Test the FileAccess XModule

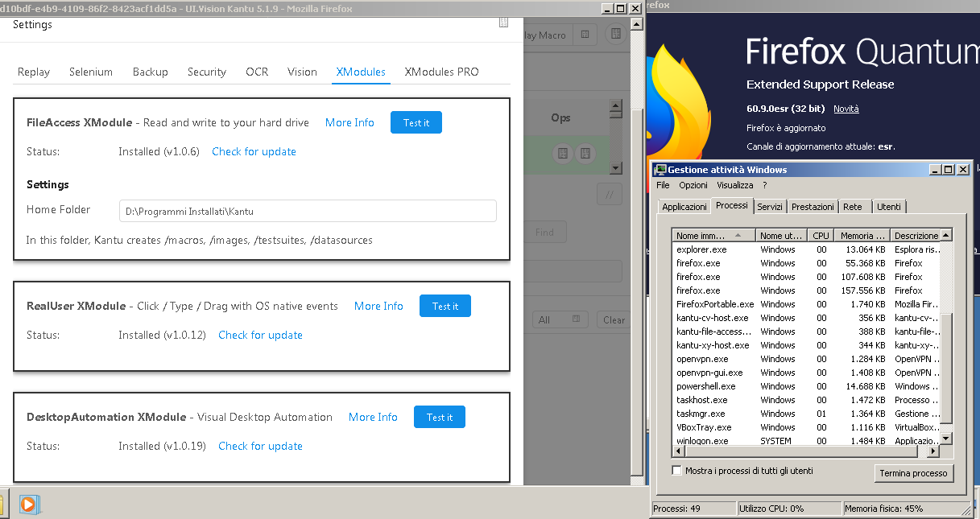tap(416, 122)
